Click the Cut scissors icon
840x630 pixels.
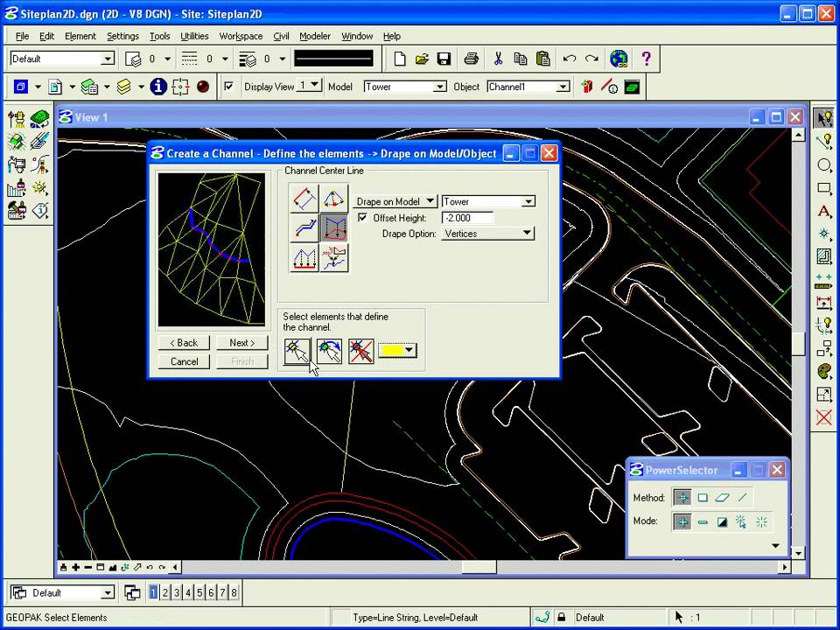click(x=498, y=59)
